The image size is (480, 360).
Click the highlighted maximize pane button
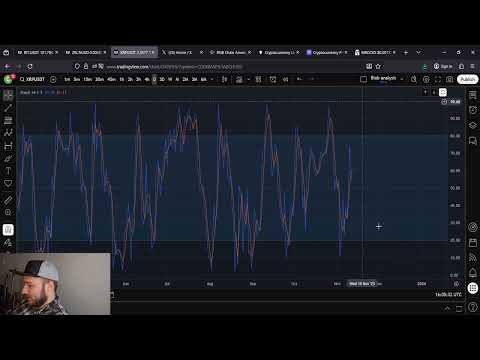[x=443, y=92]
